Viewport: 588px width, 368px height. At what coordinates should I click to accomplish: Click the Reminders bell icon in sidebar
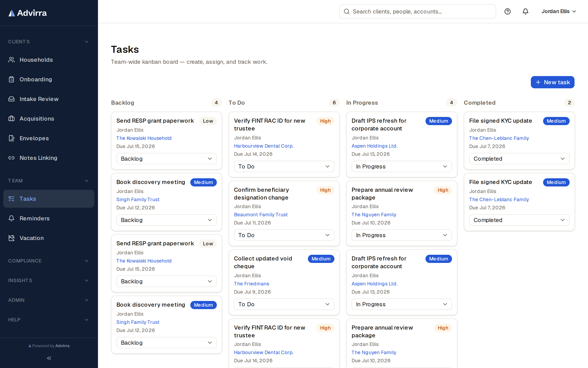(11, 218)
